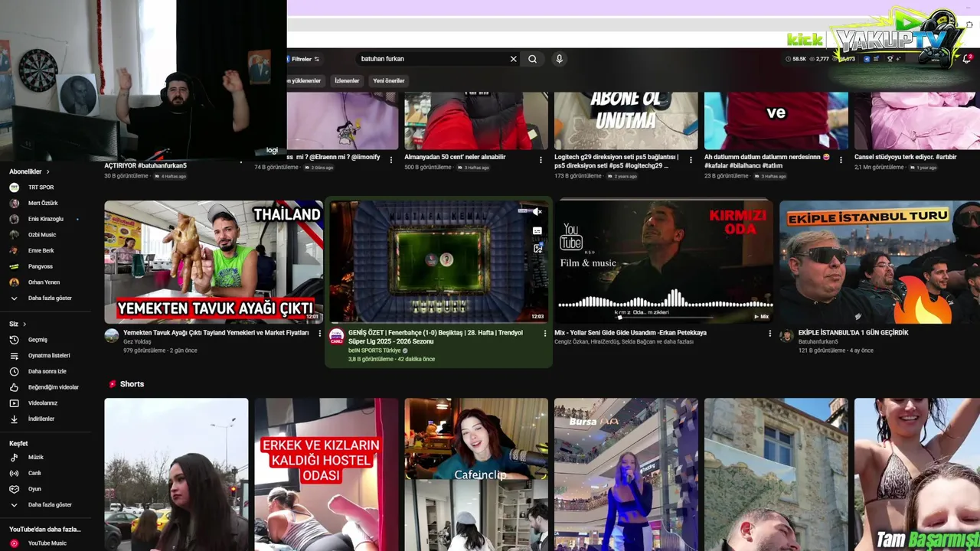Click the Shorts section heading

[132, 384]
